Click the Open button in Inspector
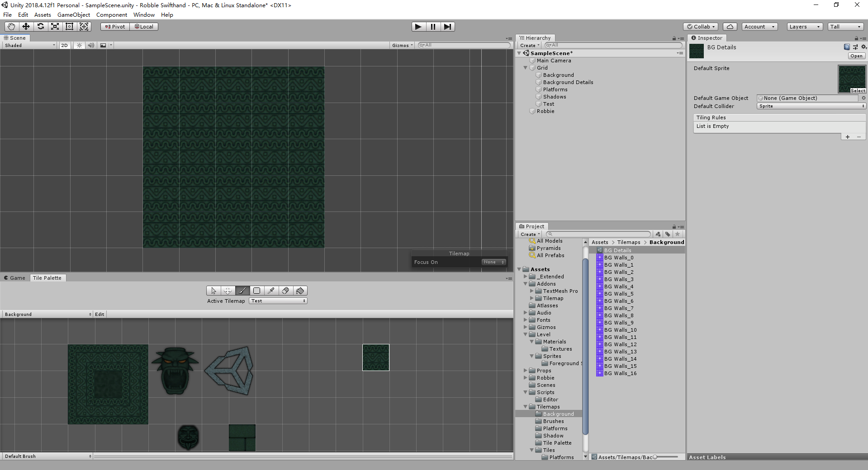 (856, 56)
